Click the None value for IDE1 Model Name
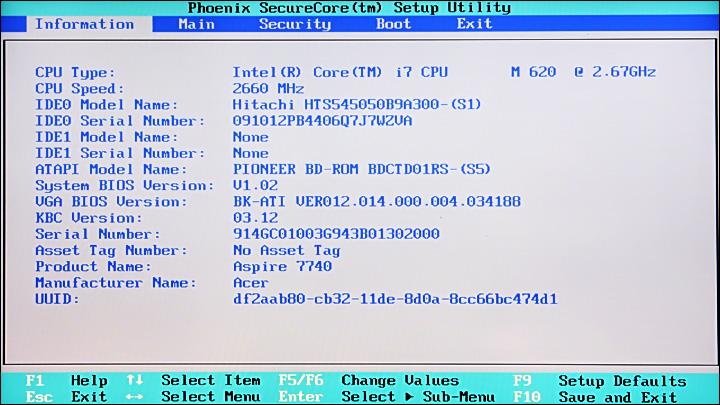The height and width of the screenshot is (405, 720). coord(251,137)
